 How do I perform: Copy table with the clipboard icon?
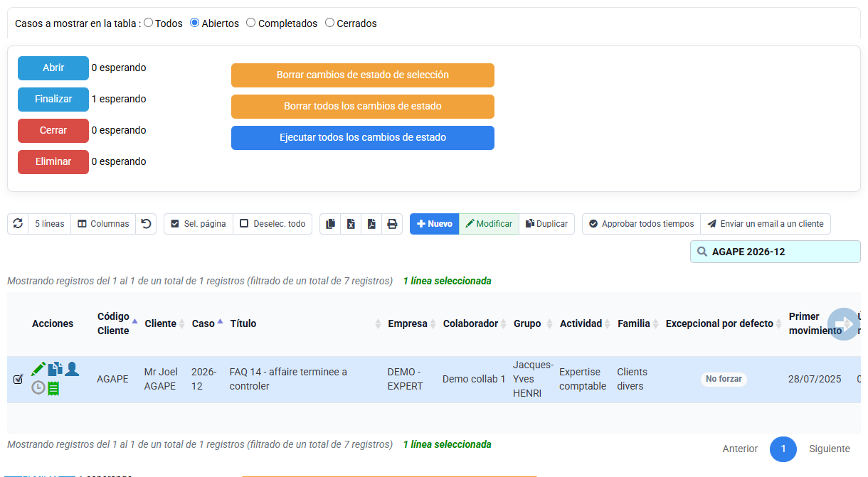(x=330, y=224)
